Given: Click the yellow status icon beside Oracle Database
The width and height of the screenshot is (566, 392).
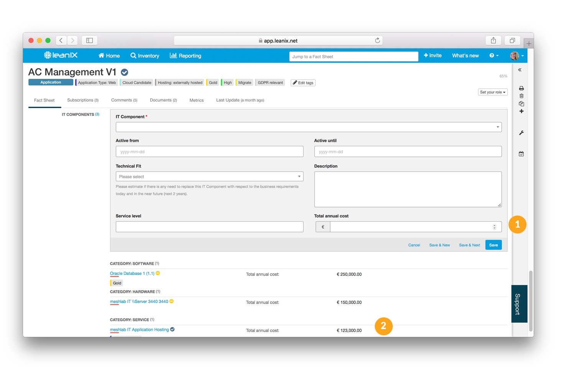Looking at the screenshot, I should coord(158,273).
